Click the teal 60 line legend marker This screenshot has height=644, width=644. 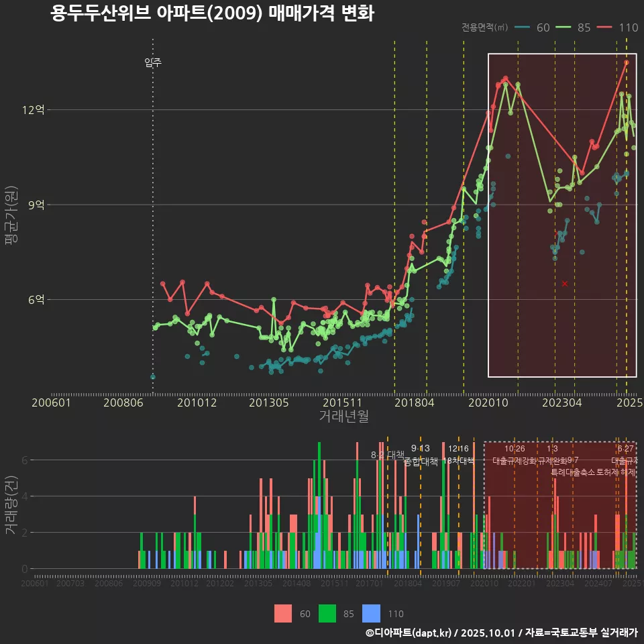[522, 28]
